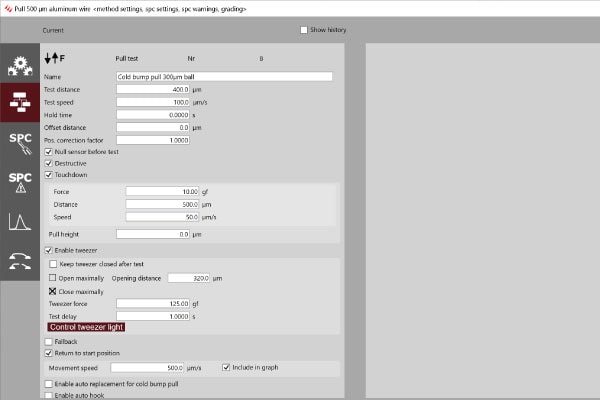Uncheck the Destructive option
The image size is (600, 400).
49,163
